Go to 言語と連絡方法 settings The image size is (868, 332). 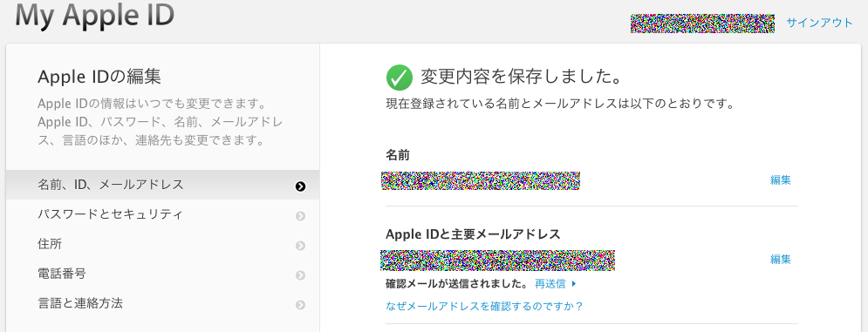[x=163, y=303]
